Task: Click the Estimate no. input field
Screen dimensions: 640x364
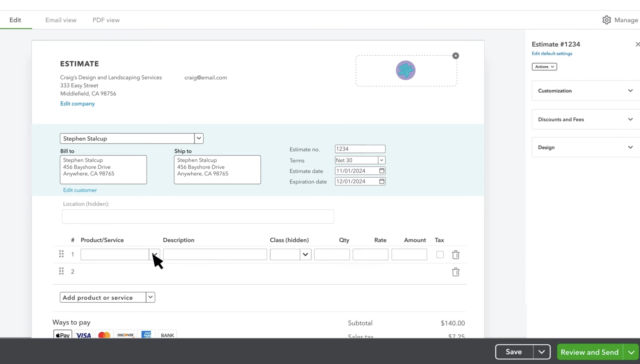Action: click(x=360, y=149)
